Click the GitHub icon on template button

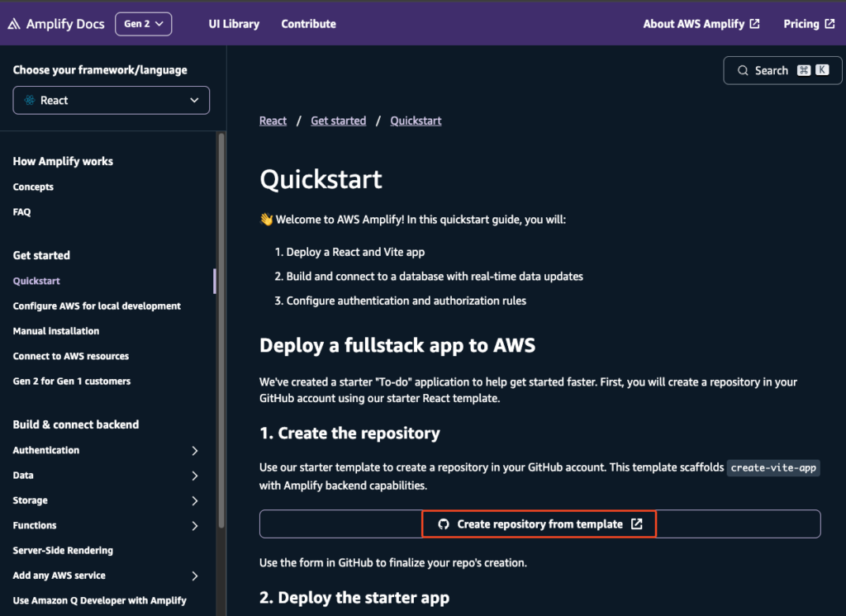coord(443,524)
